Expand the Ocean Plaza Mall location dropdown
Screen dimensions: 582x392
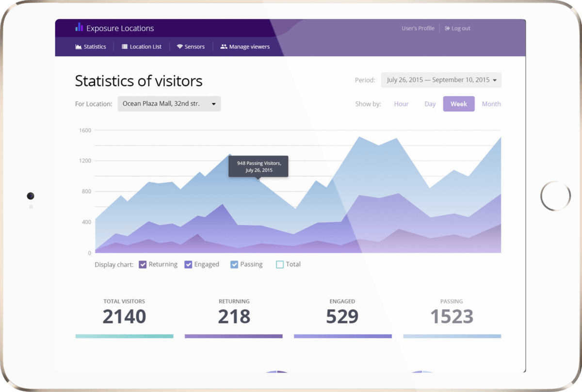(x=169, y=104)
